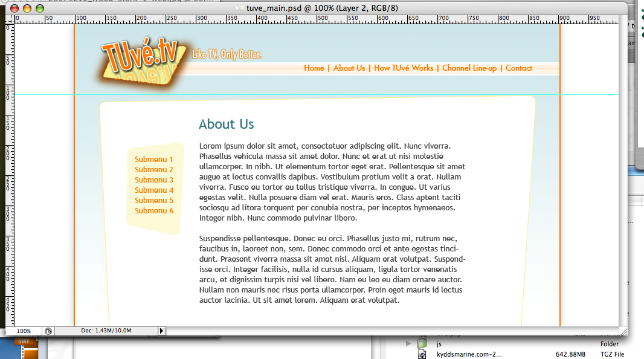Click Submenu 4 in sidebar
644x359 pixels.
pyautogui.click(x=154, y=190)
